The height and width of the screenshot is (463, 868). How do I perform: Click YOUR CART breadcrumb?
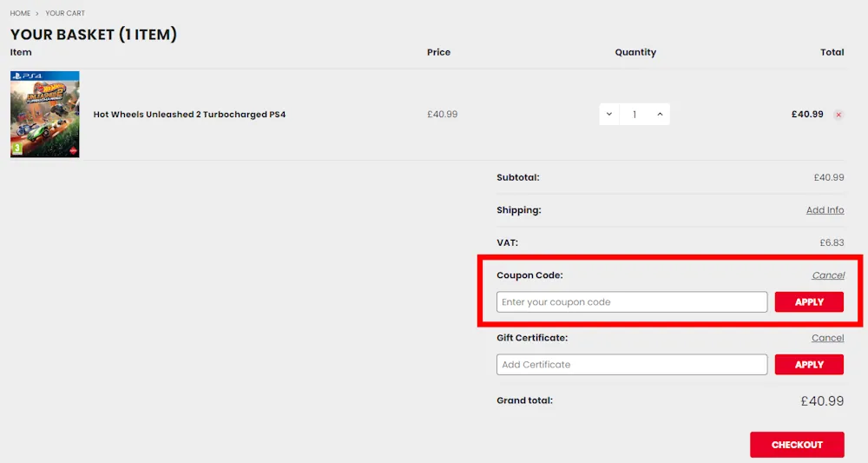[65, 13]
